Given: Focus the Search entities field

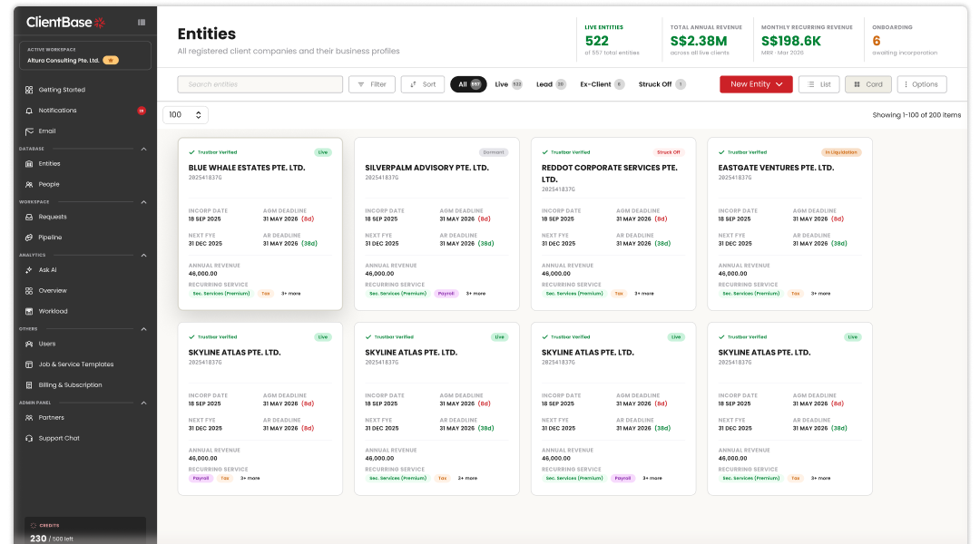Looking at the screenshot, I should pyautogui.click(x=260, y=84).
